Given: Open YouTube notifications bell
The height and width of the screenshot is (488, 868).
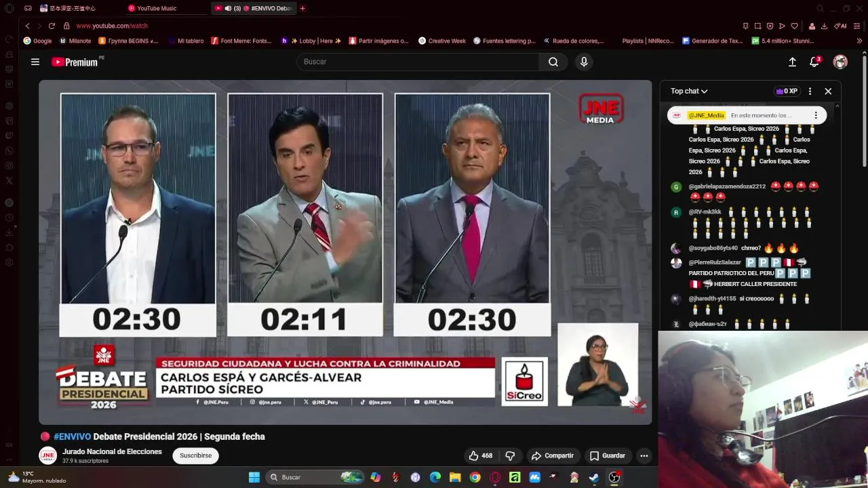Looking at the screenshot, I should pos(814,62).
